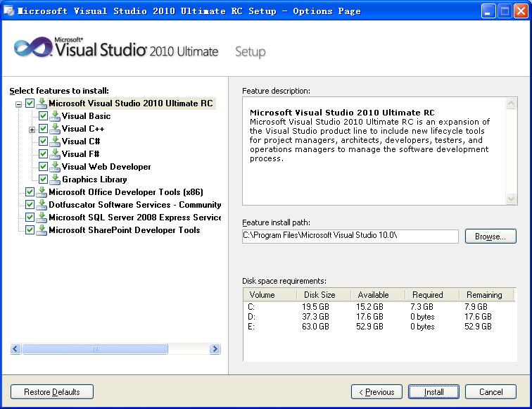Select Visual F# in feature tree
The image size is (532, 409).
[80, 154]
